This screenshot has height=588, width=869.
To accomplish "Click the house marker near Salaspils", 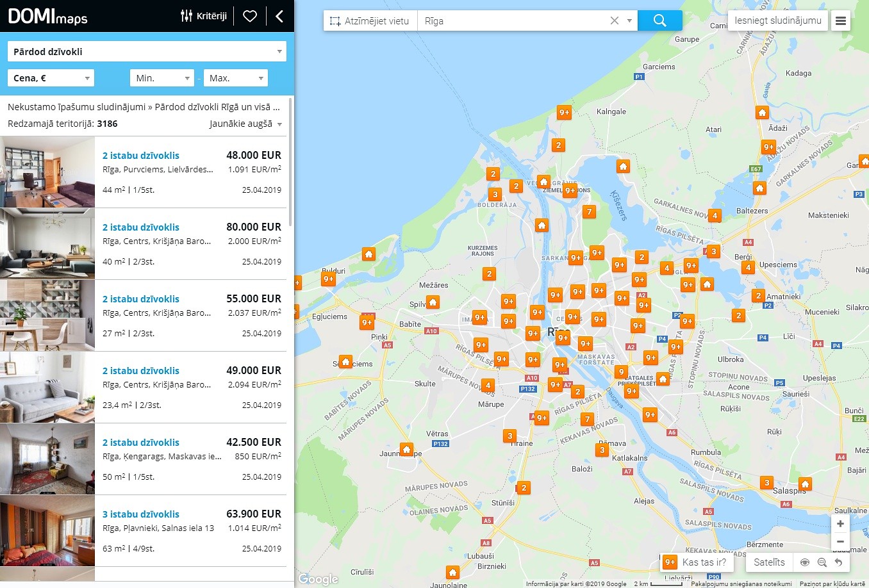I will point(806,484).
